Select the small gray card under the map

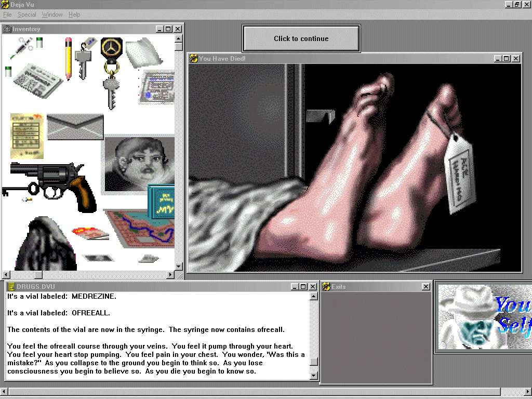coord(148,259)
